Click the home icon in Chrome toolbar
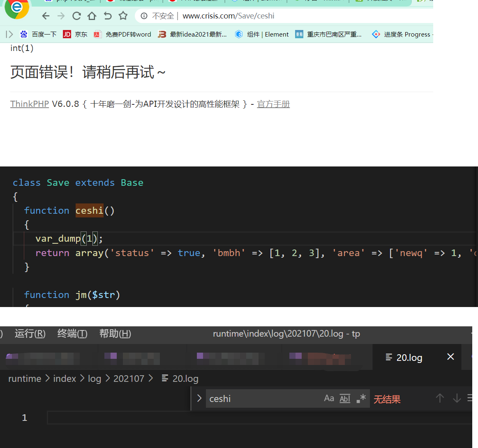The image size is (478, 448). [91, 16]
